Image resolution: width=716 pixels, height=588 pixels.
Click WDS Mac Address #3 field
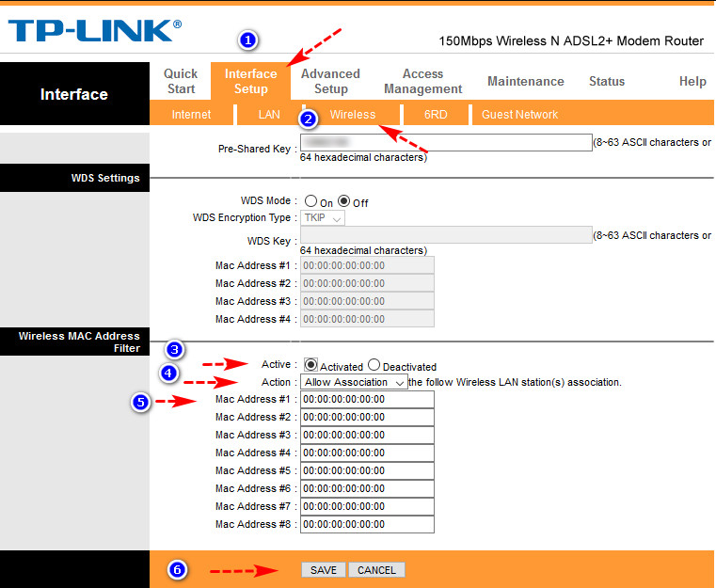367,301
